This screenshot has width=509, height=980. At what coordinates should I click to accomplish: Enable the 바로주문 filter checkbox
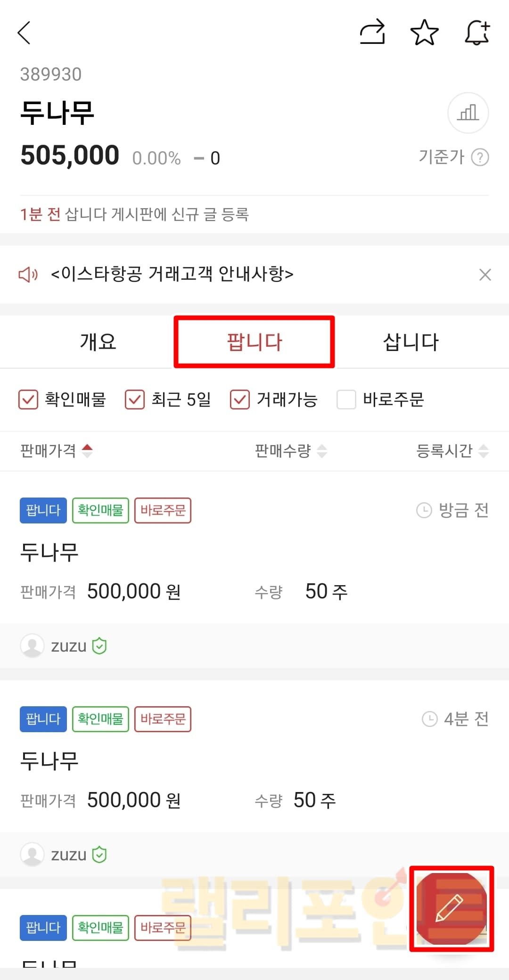pos(346,400)
